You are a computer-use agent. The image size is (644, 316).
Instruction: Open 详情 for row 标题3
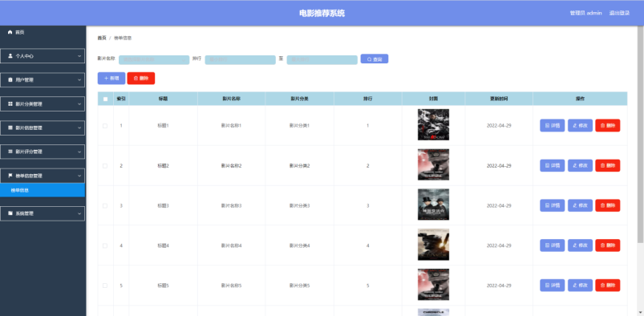point(552,205)
